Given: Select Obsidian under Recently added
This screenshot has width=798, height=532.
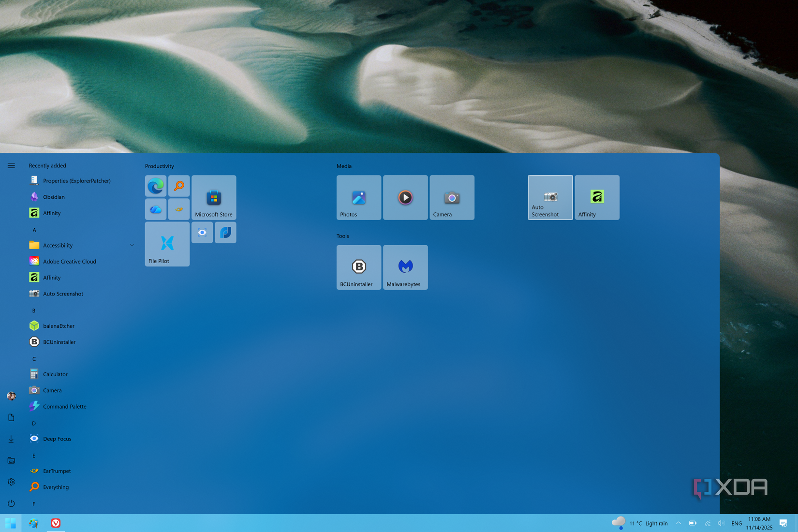Looking at the screenshot, I should point(54,197).
